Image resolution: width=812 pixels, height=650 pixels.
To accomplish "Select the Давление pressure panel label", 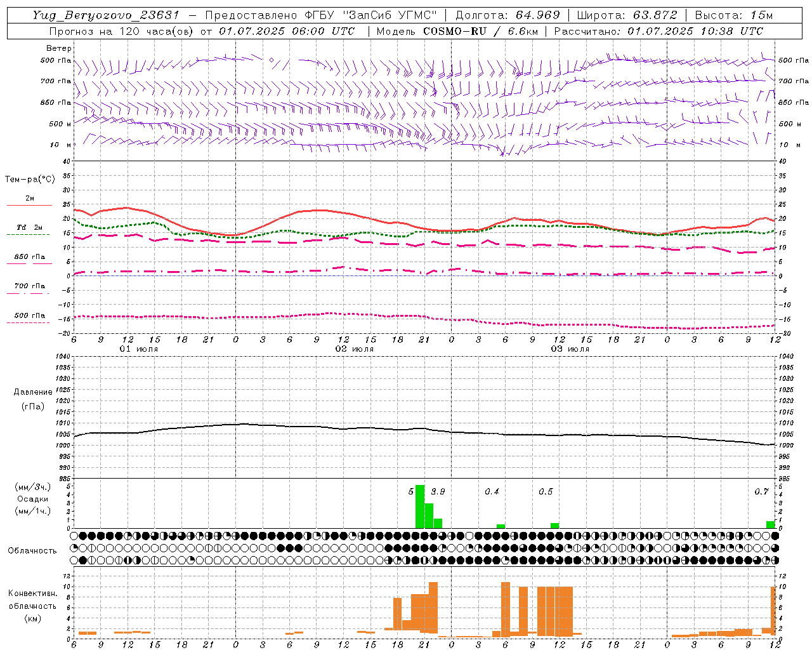I will pos(33,392).
